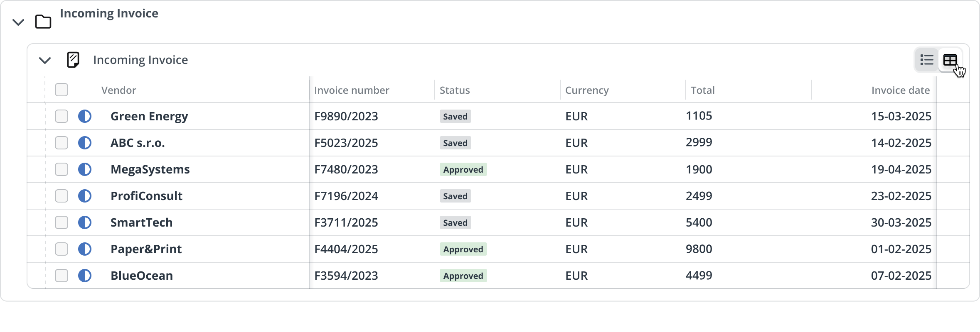The image size is (980, 332).
Task: Click the Approved badge for MegaSystems
Action: coord(463,169)
